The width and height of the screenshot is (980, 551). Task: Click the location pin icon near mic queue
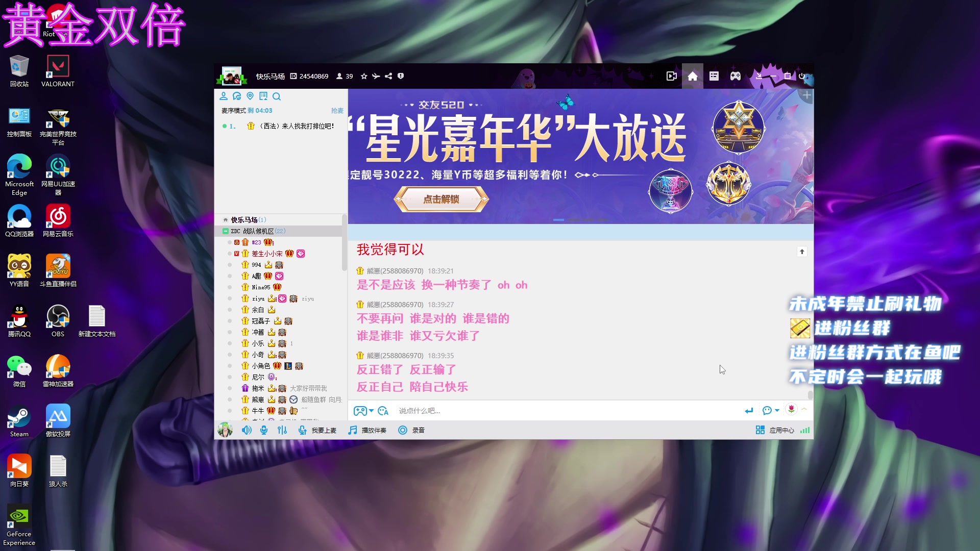click(250, 96)
